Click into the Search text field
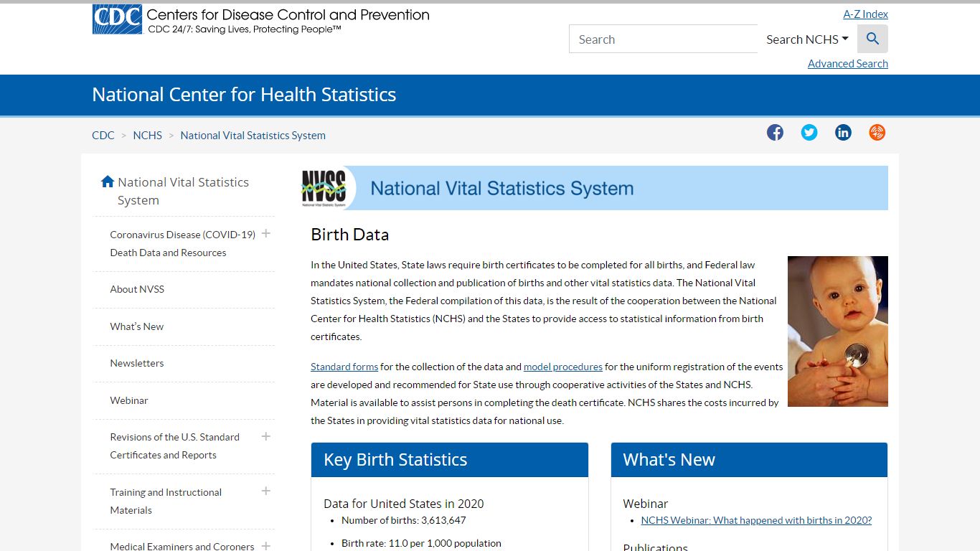 click(664, 39)
